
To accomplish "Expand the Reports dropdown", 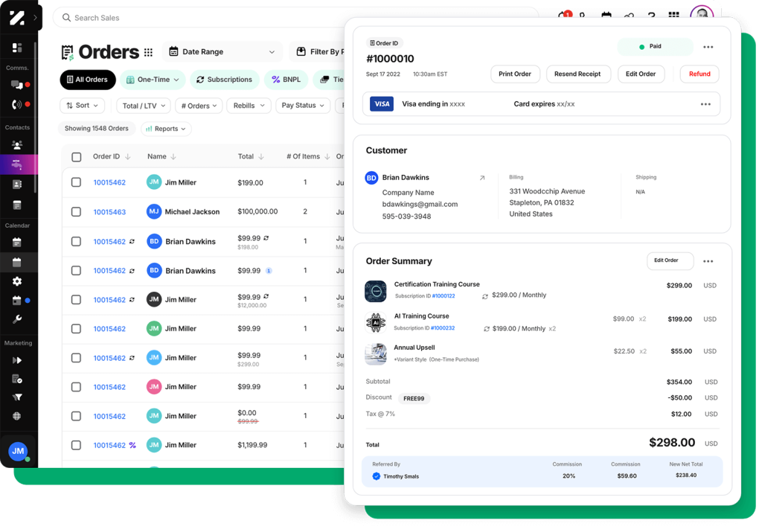I will [x=166, y=129].
